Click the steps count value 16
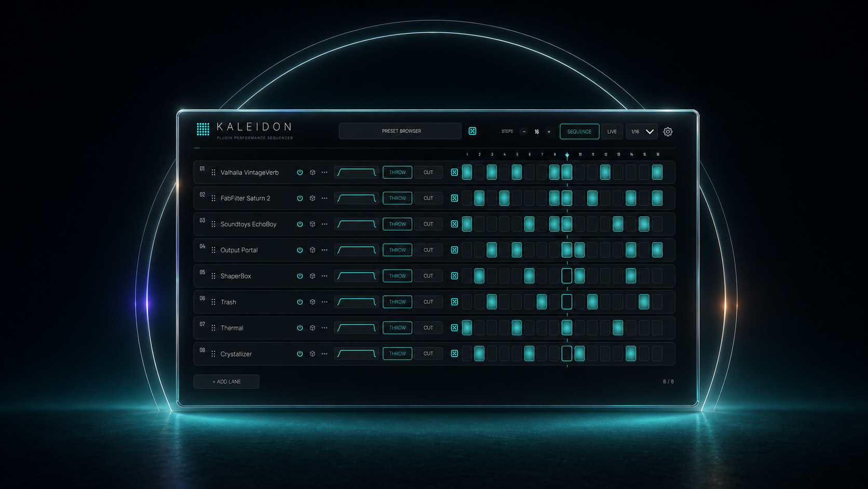The height and width of the screenshot is (489, 868). click(x=537, y=132)
